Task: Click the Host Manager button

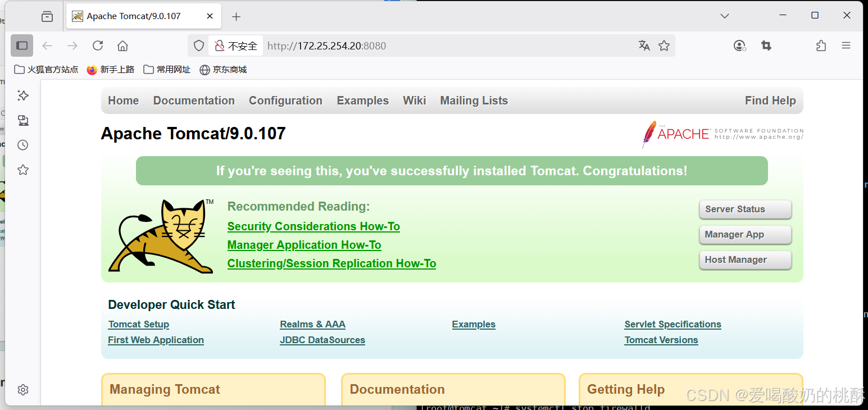Action: [x=745, y=259]
